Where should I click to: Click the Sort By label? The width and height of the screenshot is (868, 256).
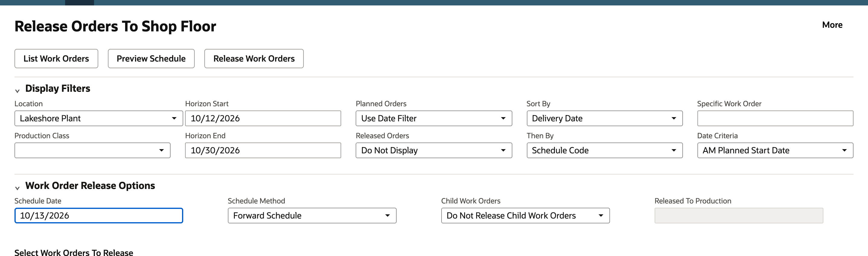tap(538, 104)
